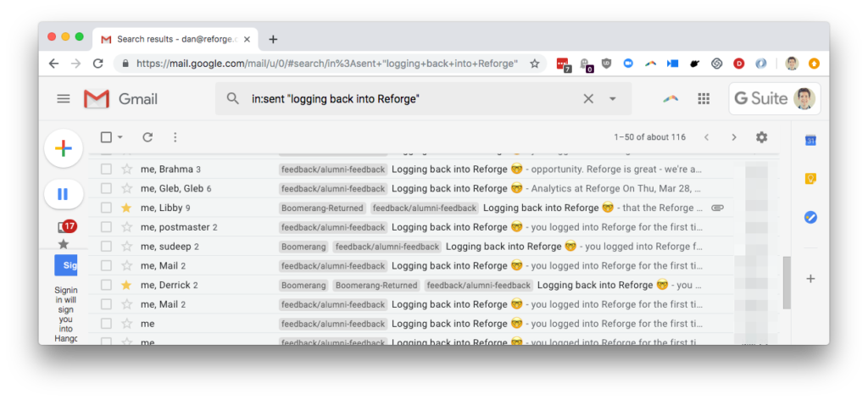Click the black hand extension icon
The image size is (868, 400).
pyautogui.click(x=695, y=64)
